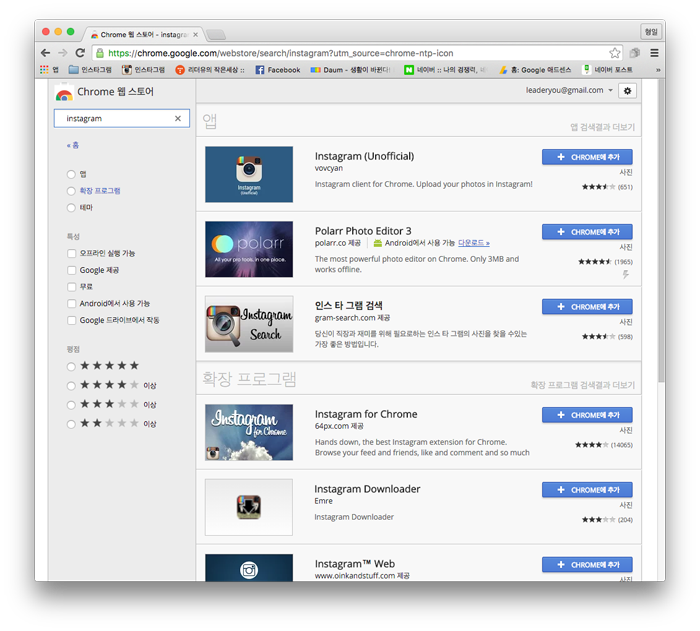Select the 테마 radio filter
Image resolution: width=700 pixels, height=631 pixels.
pyautogui.click(x=71, y=208)
